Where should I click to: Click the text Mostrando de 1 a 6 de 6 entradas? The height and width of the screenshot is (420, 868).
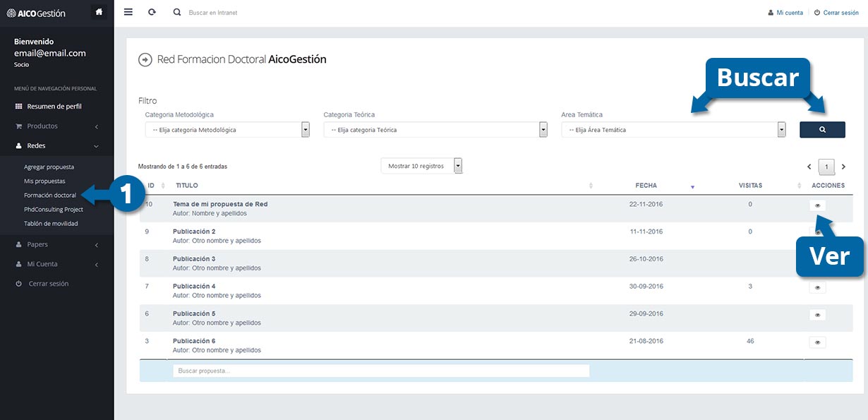click(x=183, y=167)
